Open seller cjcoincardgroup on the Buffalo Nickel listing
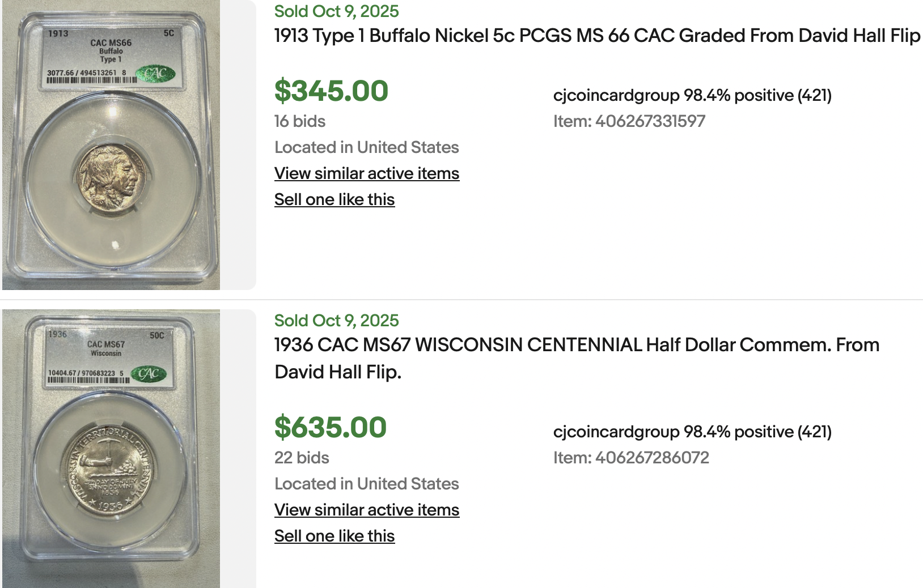Viewport: 923px width, 588px height. click(x=616, y=95)
